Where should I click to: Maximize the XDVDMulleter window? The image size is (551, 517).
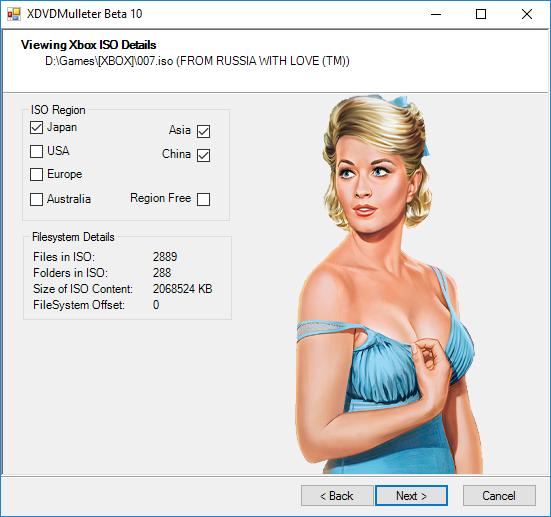click(481, 14)
